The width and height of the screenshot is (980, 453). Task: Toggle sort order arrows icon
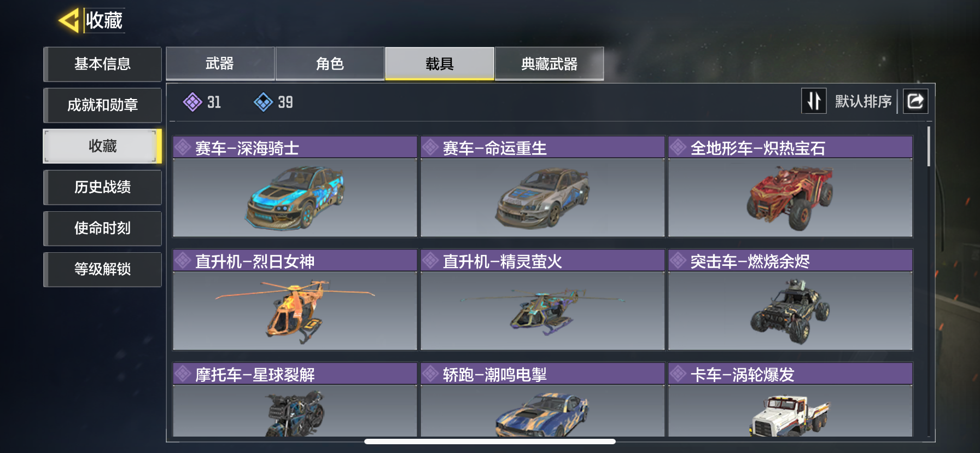click(x=814, y=101)
